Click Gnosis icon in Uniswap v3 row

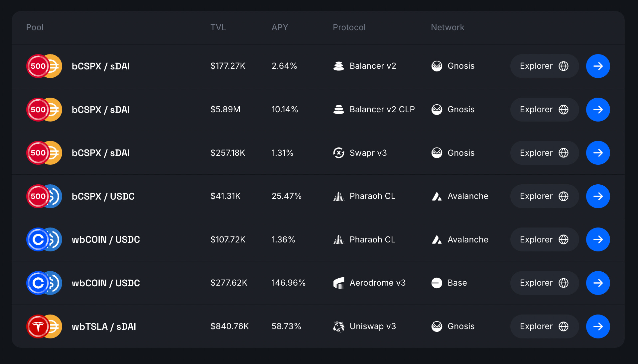(437, 326)
